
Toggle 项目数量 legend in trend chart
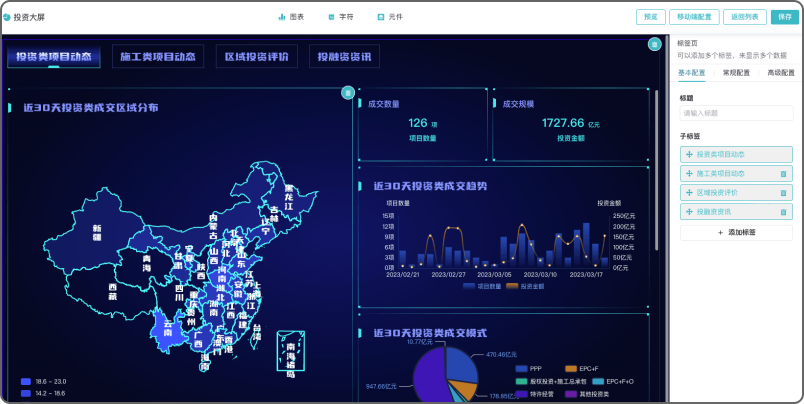(x=482, y=287)
